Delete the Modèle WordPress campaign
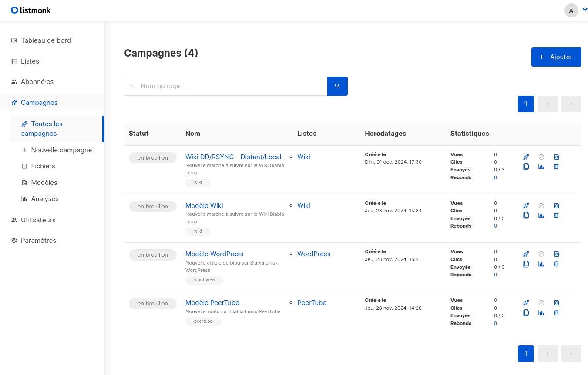This screenshot has width=588, height=375. (556, 264)
